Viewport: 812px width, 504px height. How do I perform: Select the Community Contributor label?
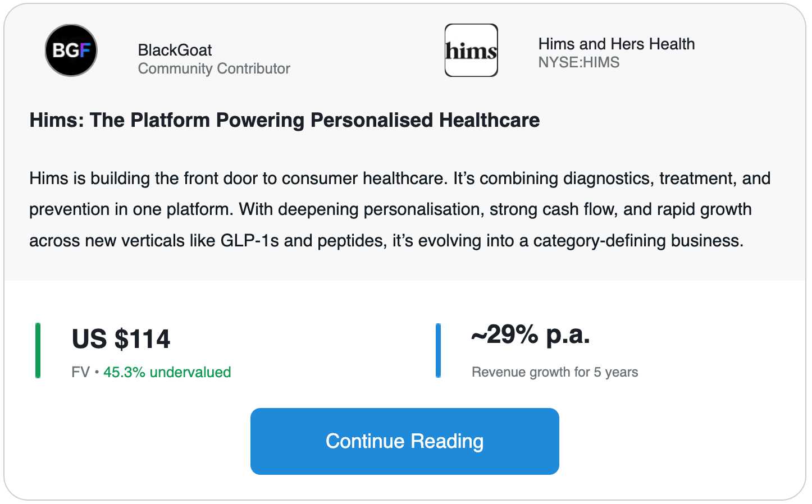point(214,68)
